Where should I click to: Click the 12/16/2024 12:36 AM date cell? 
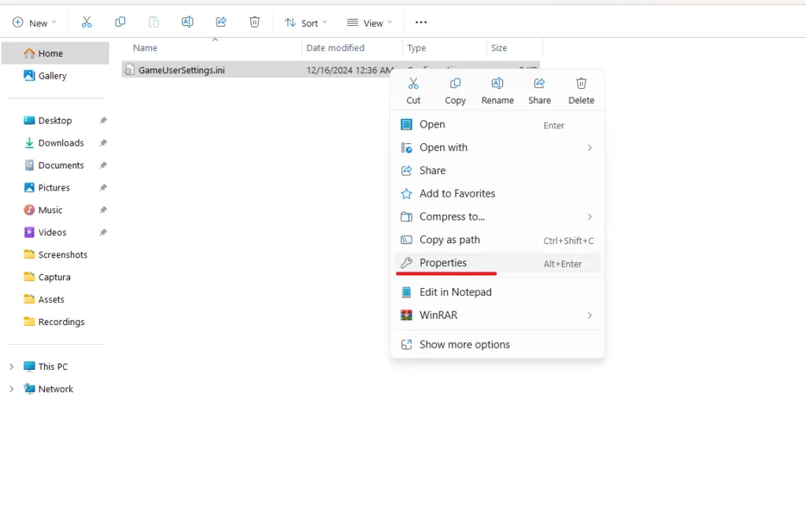click(x=350, y=70)
